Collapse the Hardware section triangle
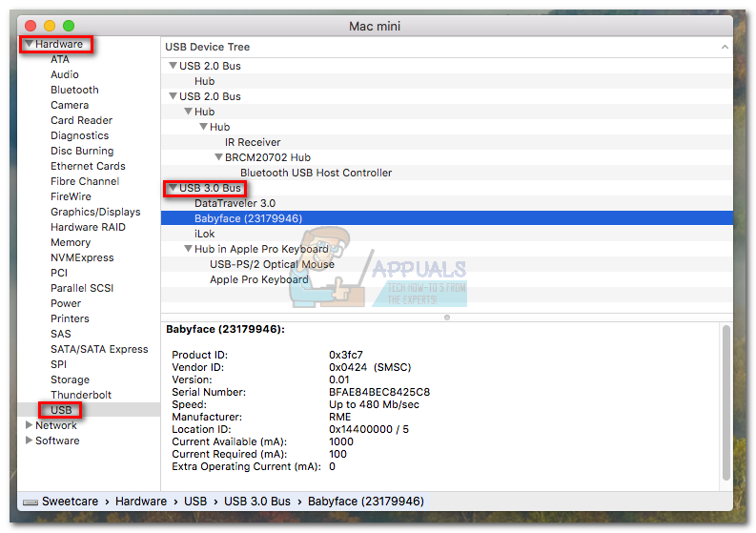Image resolution: width=756 pixels, height=533 pixels. point(29,44)
